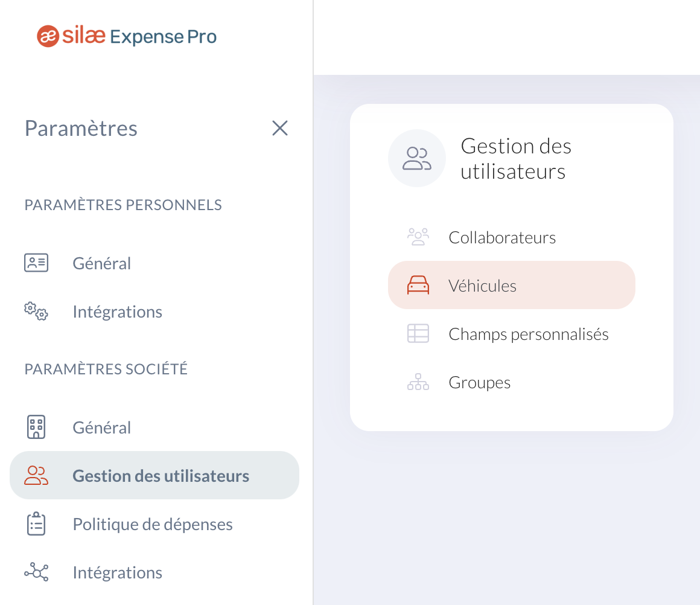Click the ID card icon beside personal Général
This screenshot has height=605, width=700.
[x=36, y=263]
